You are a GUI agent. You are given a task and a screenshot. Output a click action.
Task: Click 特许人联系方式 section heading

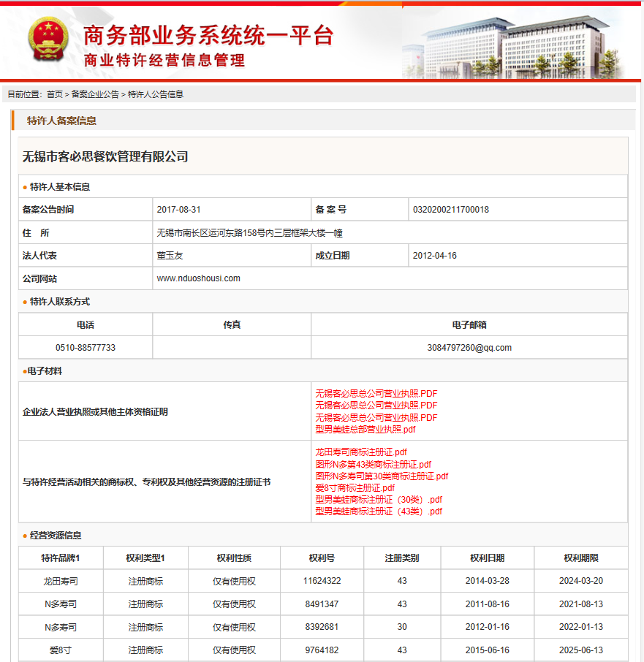(x=59, y=302)
